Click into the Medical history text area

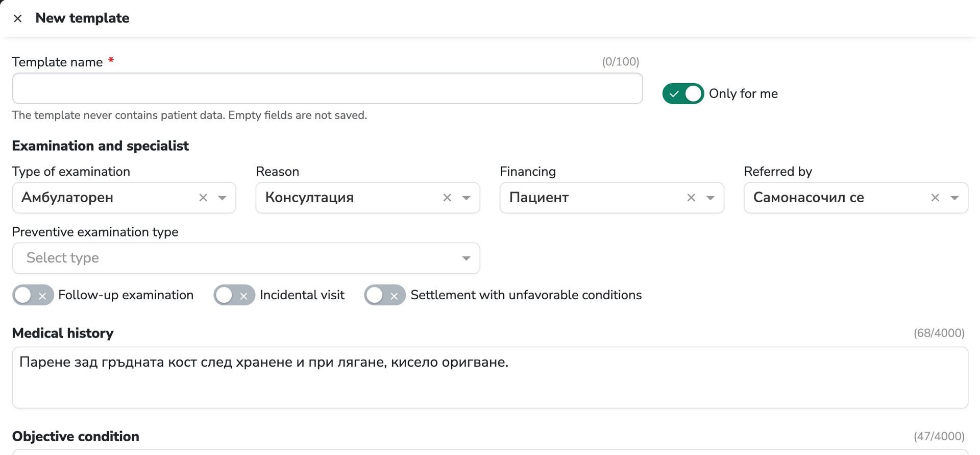[490, 377]
